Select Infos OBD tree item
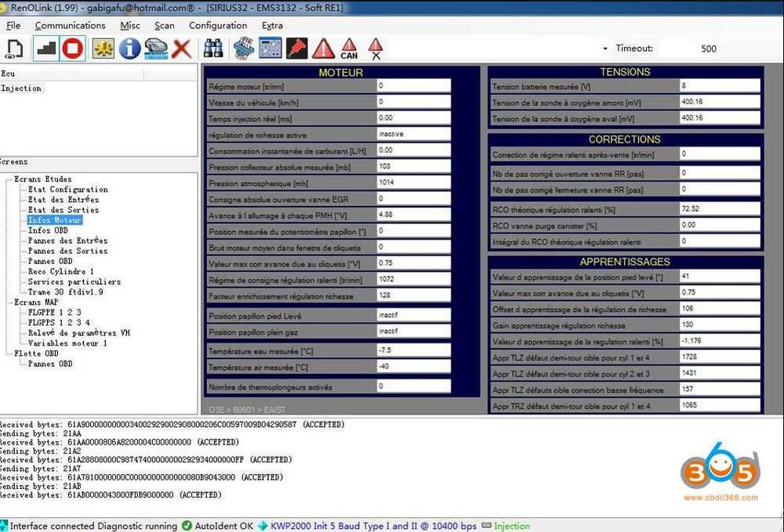The height and width of the screenshot is (532, 784). [x=48, y=230]
